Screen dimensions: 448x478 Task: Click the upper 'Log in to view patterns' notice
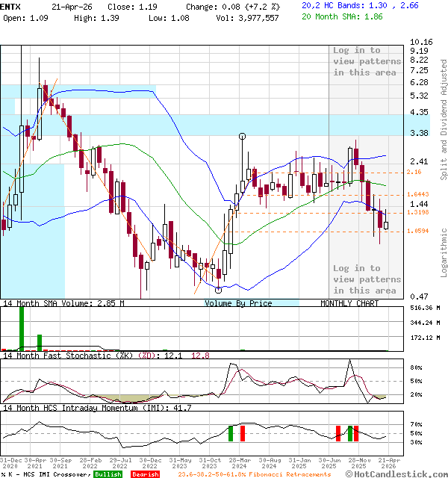[x=367, y=61]
